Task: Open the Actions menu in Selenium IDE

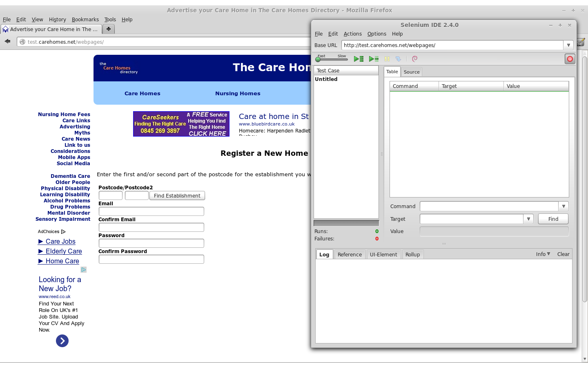Action: [352, 34]
